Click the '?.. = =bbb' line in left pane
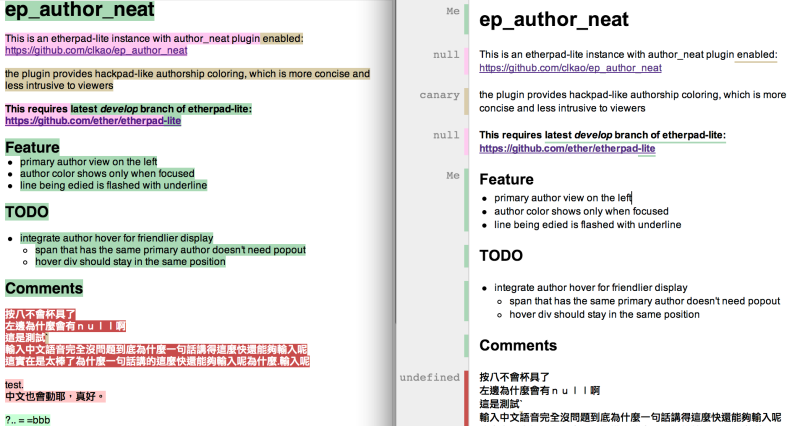The image size is (800, 426). pos(28,420)
